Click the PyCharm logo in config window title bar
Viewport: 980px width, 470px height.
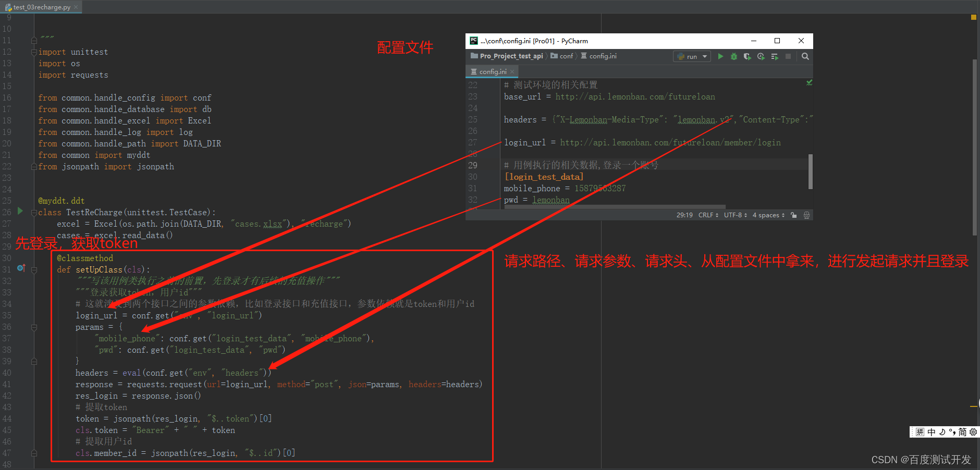coord(474,41)
